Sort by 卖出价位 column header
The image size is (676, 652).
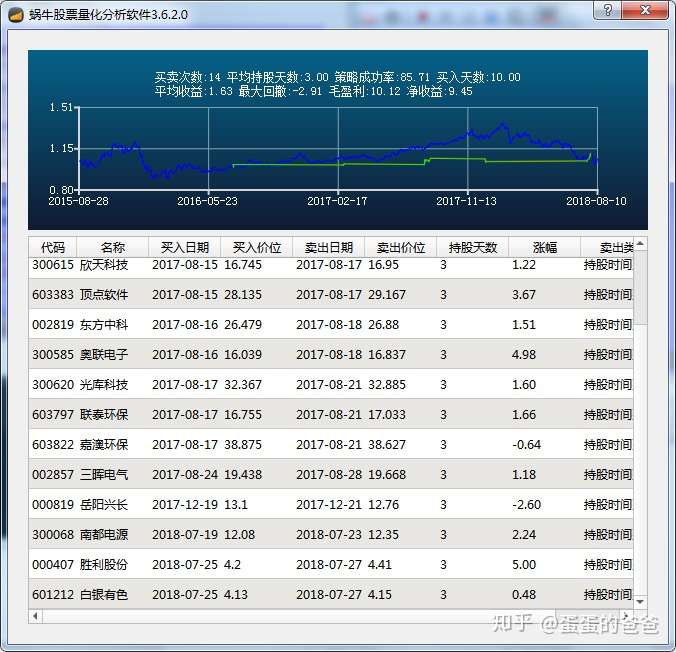(x=401, y=247)
